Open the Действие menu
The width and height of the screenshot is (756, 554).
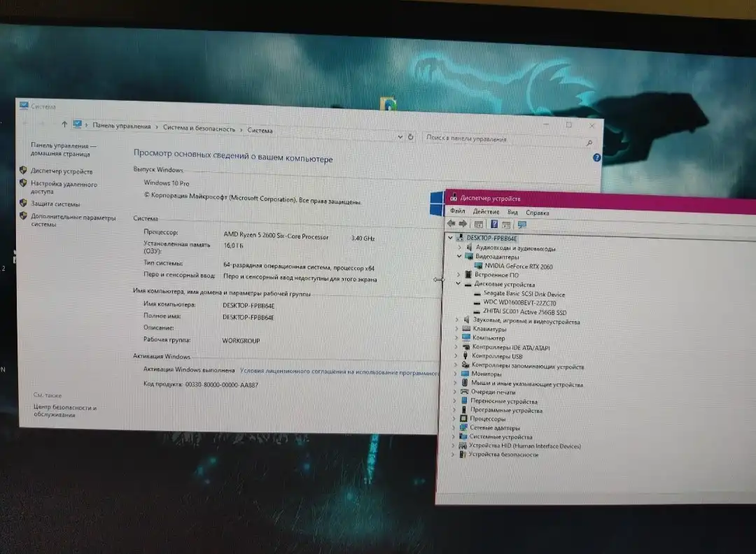(x=486, y=212)
